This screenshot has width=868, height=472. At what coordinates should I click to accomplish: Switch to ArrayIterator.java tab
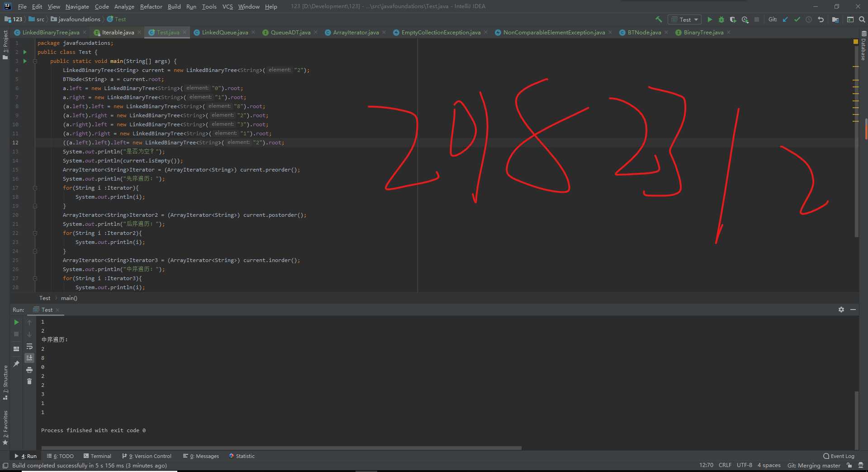[x=356, y=33]
